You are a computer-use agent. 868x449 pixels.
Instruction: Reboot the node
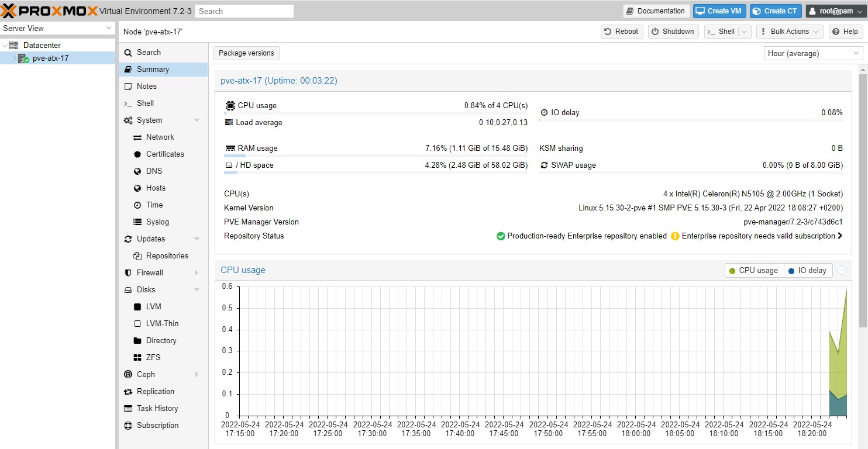tap(622, 32)
